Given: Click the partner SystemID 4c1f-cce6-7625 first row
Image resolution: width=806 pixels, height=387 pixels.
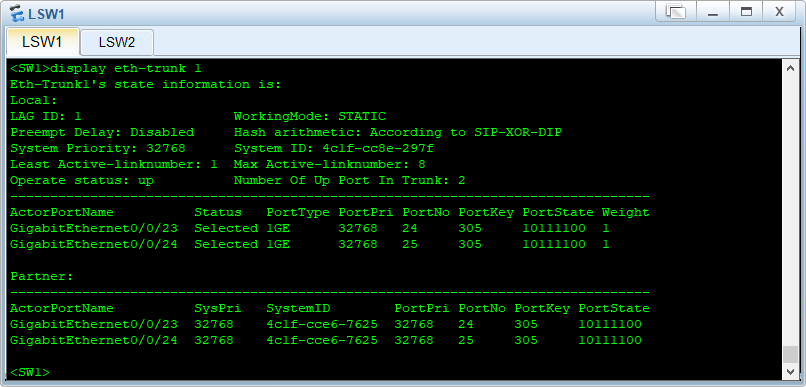Looking at the screenshot, I should (322, 325).
